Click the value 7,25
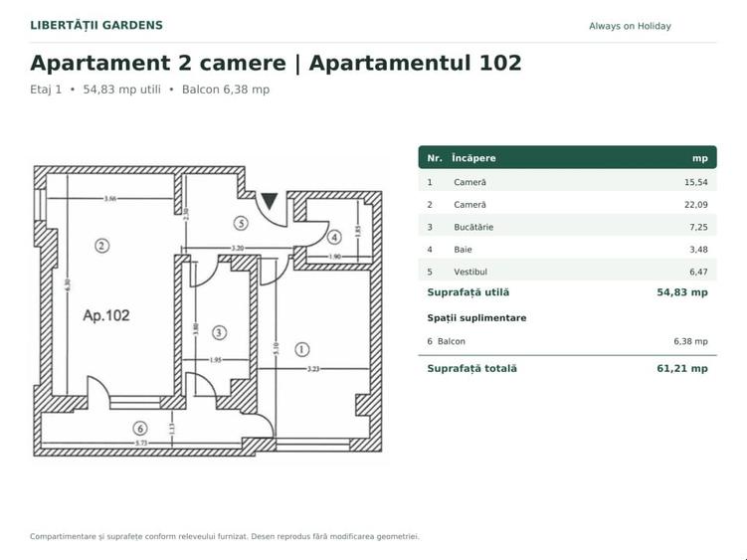The image size is (747, 560). [698, 227]
